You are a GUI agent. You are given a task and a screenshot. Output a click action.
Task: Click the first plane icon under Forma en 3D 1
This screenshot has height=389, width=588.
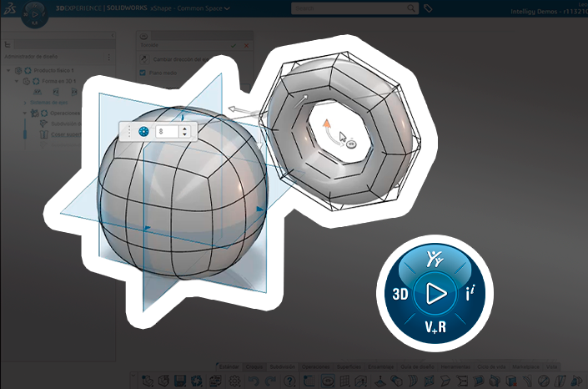coord(38,92)
